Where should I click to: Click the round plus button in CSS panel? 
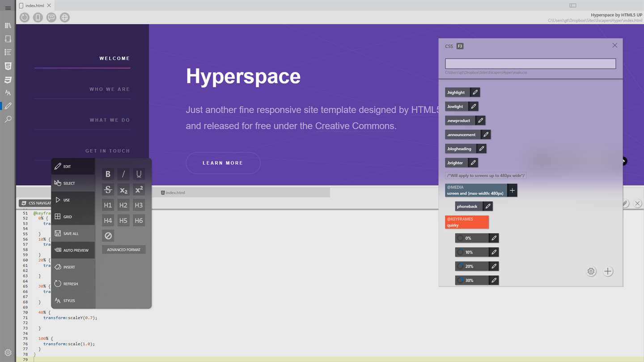(x=608, y=271)
